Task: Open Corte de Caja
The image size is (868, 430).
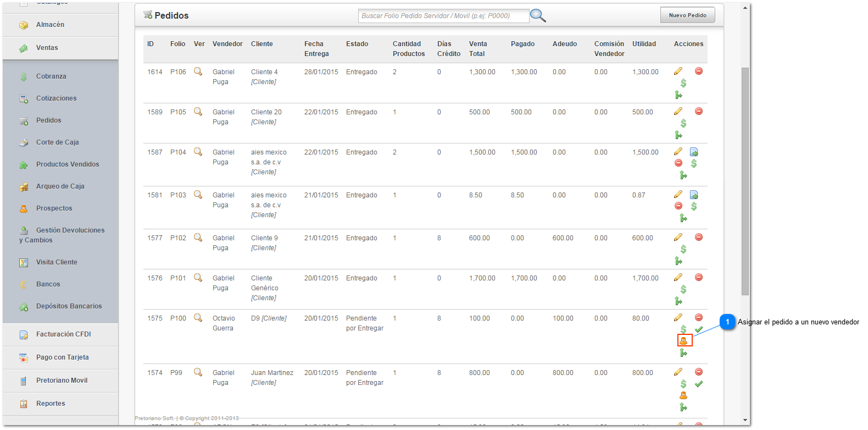Action: point(58,142)
